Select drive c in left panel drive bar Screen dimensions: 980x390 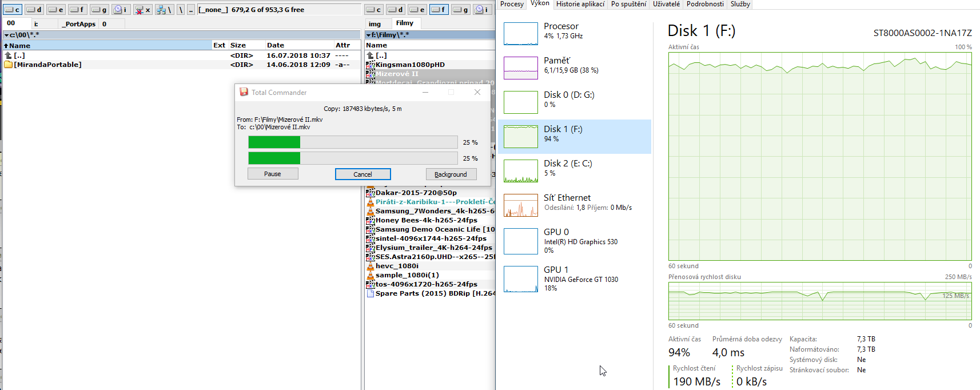point(12,9)
